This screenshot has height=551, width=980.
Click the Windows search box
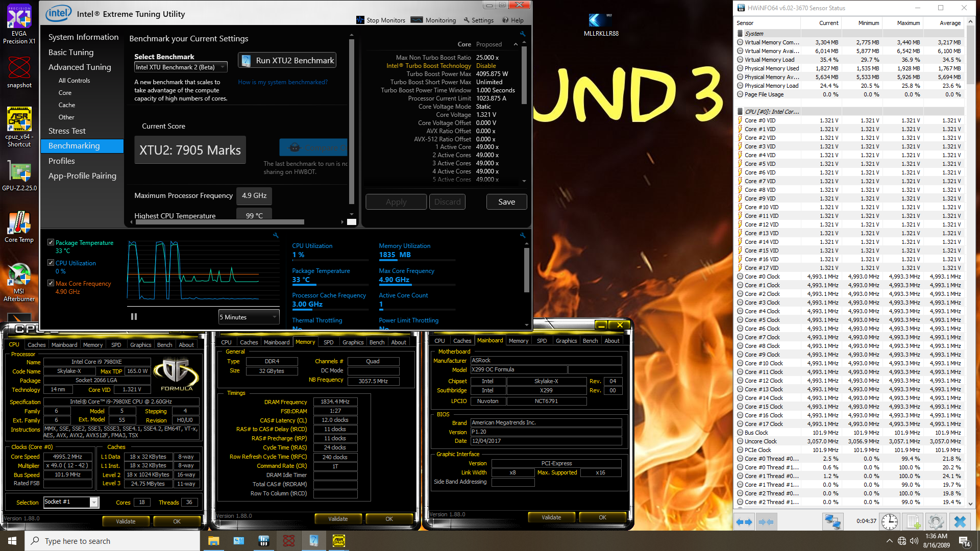pyautogui.click(x=112, y=541)
